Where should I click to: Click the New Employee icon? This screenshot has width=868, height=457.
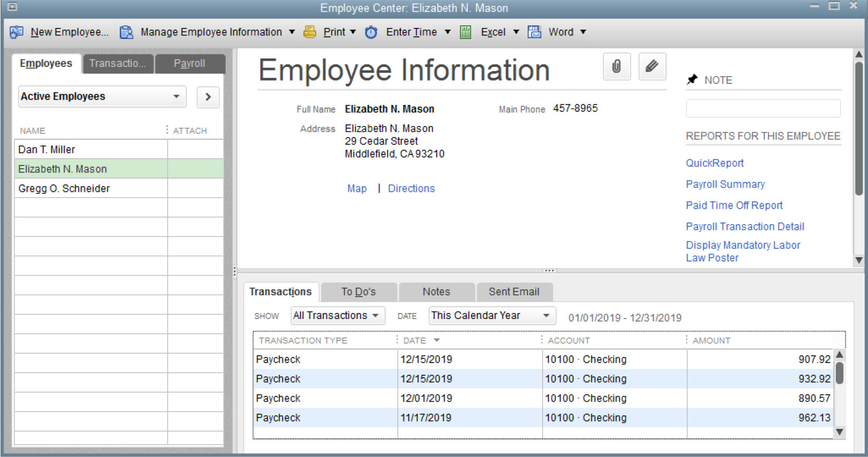click(16, 32)
